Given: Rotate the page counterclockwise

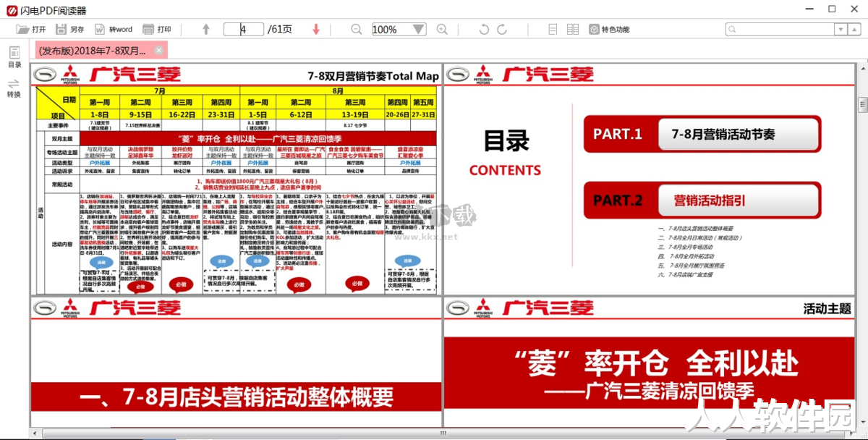Looking at the screenshot, I should click(485, 30).
